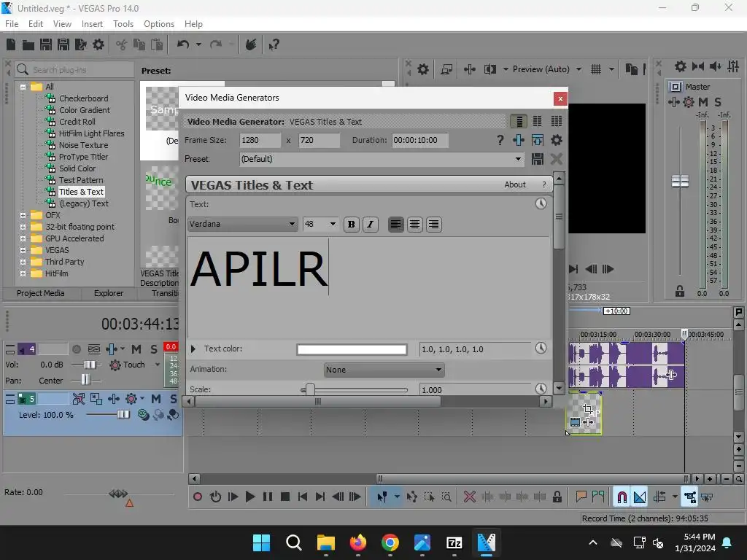The image size is (747, 560).
Task: Click the Solid Color generator
Action: 77,168
